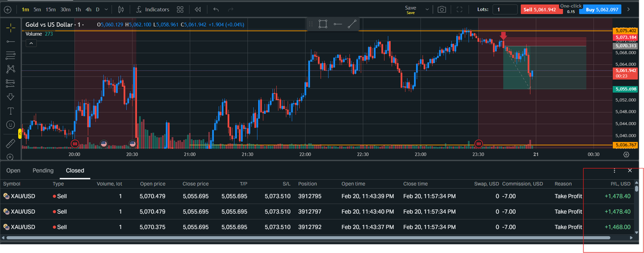Click the +1,468.00 profit value
The width and height of the screenshot is (644, 253).
[x=617, y=227]
